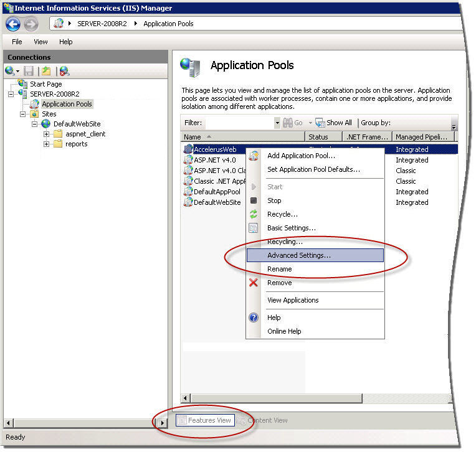Click the ASP.NET v4.0 Classic pool icon
The width and height of the screenshot is (476, 452).
click(x=188, y=171)
